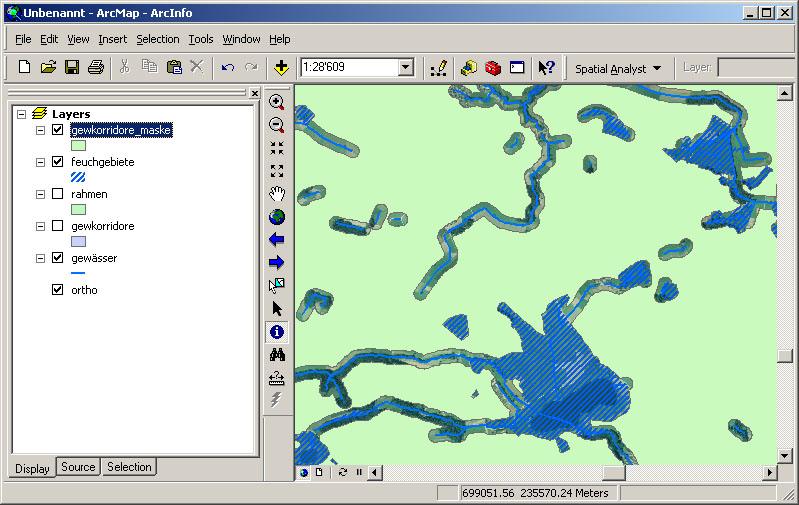Enable the rahmen layer checkbox
The image size is (799, 505).
pos(58,194)
